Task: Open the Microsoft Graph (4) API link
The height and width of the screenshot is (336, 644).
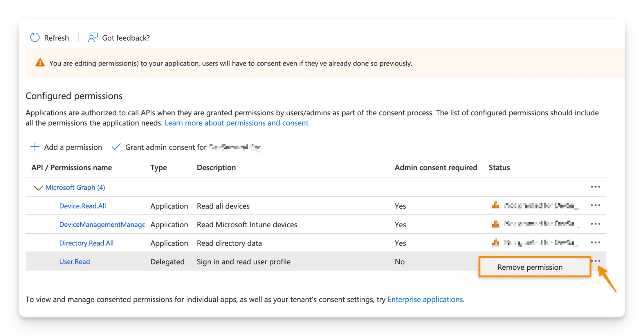Action: [75, 187]
